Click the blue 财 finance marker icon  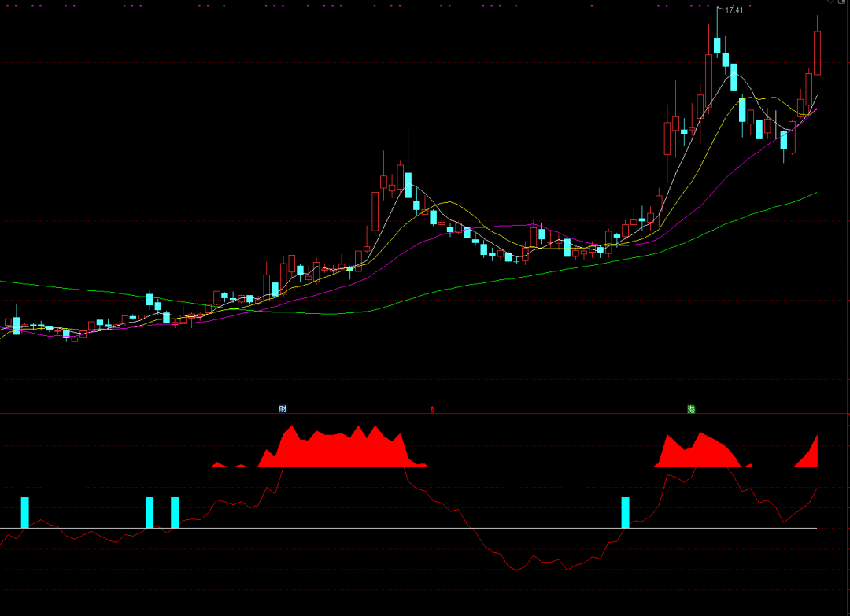[x=283, y=409]
